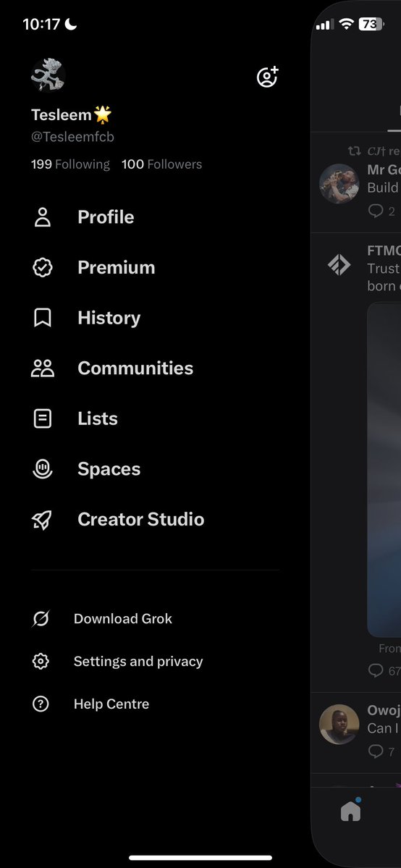Tap the Owoj post's avatar
The height and width of the screenshot is (868, 401).
(339, 724)
